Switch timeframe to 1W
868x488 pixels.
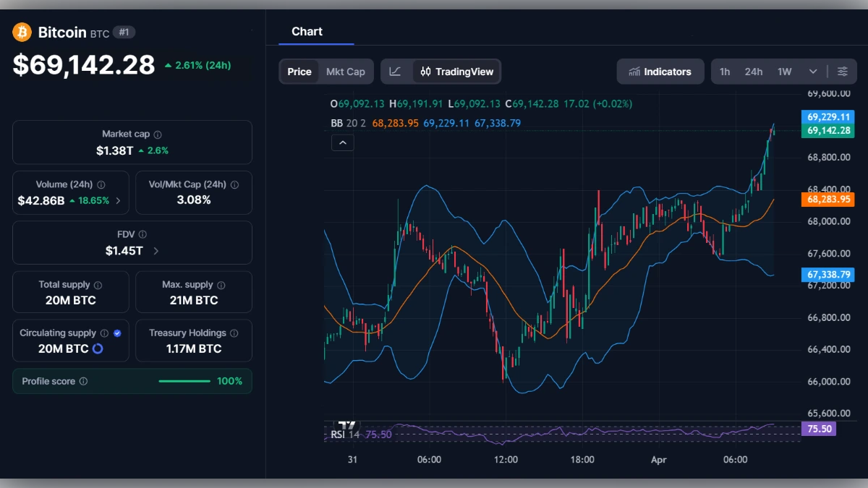tap(783, 71)
